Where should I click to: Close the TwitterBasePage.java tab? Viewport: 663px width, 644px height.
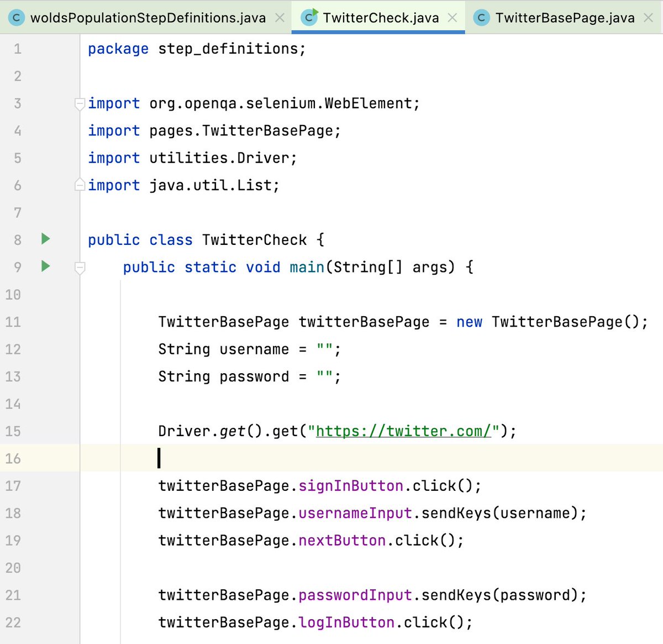(649, 18)
